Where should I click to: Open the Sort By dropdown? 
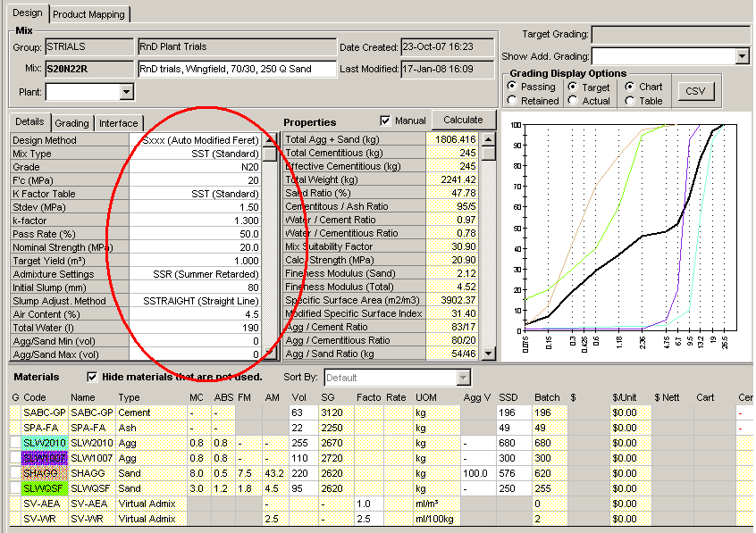pyautogui.click(x=462, y=378)
